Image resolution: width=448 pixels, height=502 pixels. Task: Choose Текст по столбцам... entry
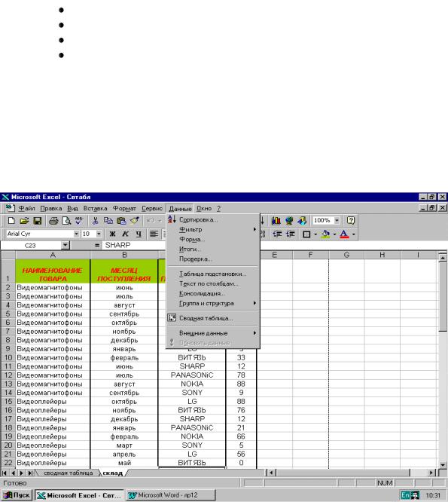point(213,283)
